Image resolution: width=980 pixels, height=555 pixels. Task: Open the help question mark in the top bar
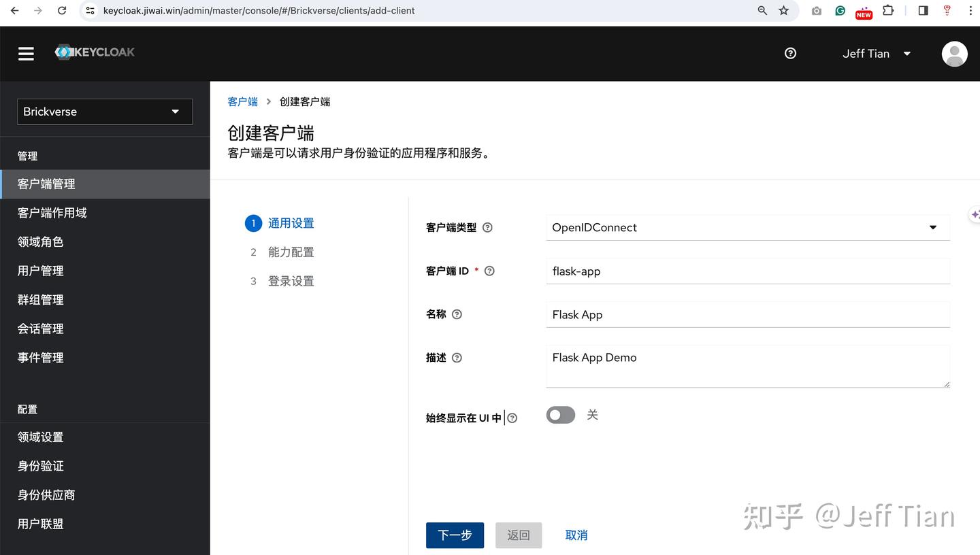click(789, 53)
